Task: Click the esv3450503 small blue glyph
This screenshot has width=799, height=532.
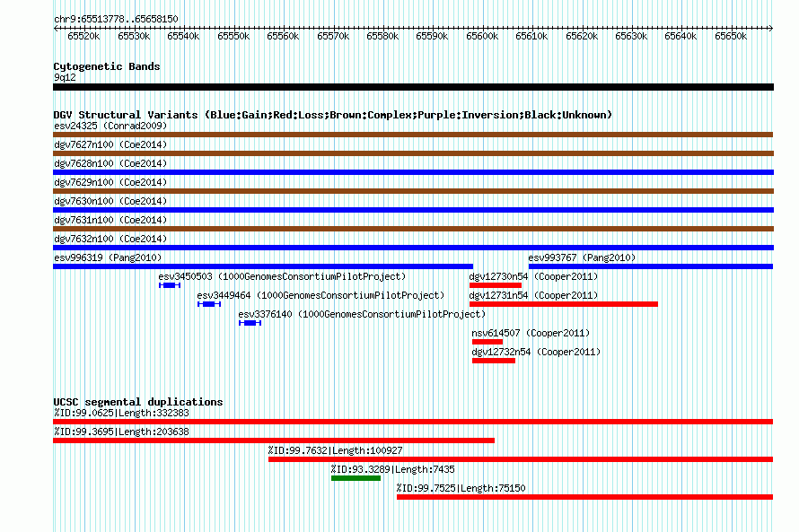Action: pos(170,285)
